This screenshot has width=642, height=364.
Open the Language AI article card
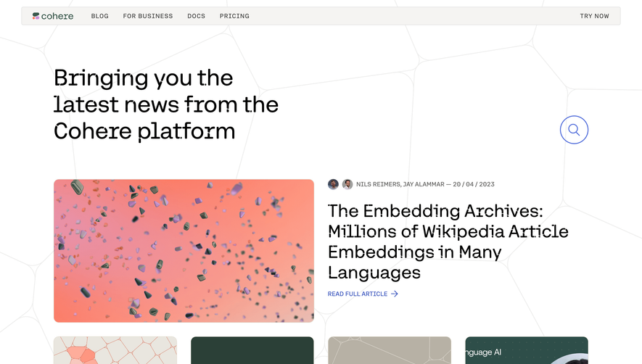click(x=527, y=350)
